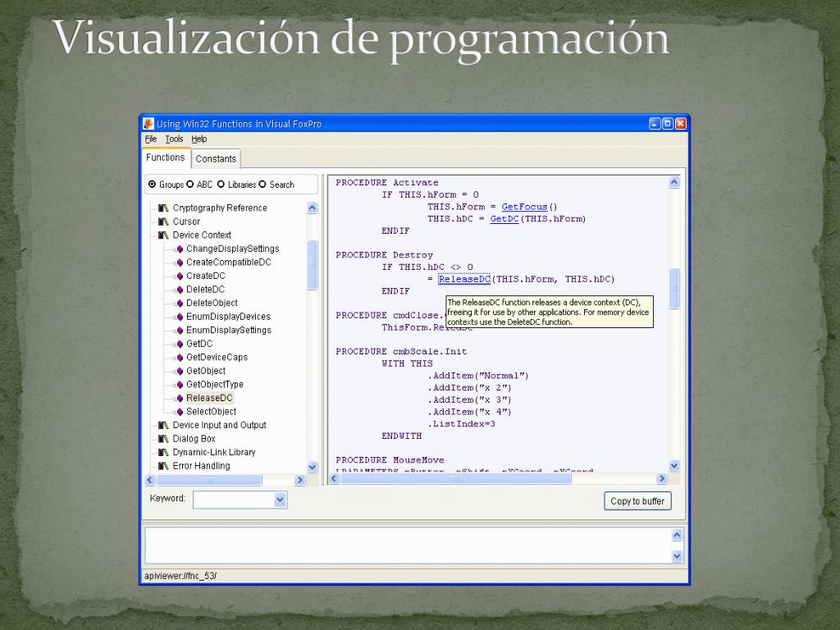Viewport: 840px width, 630px height.
Task: Click the books icon beside Dialog Box
Action: pos(163,439)
